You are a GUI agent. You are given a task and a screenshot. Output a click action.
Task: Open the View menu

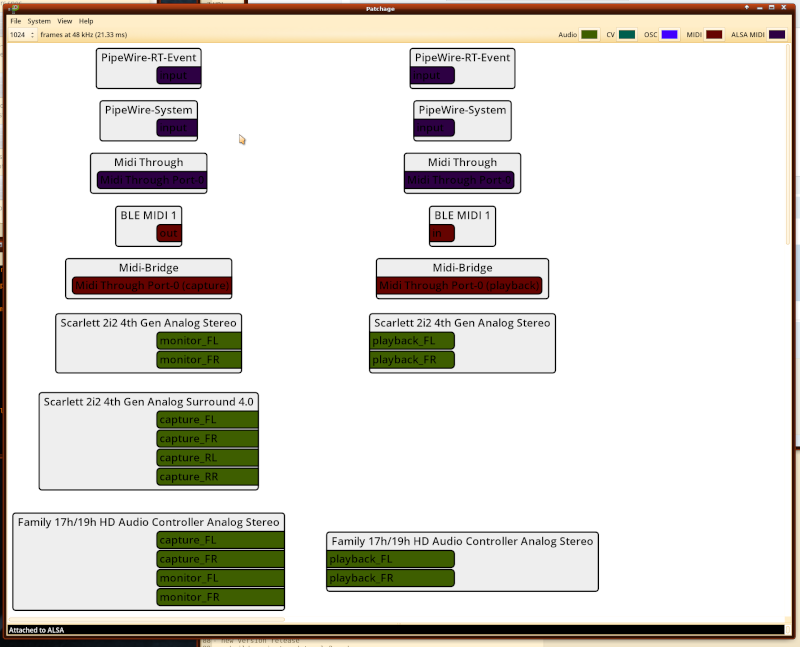(64, 21)
